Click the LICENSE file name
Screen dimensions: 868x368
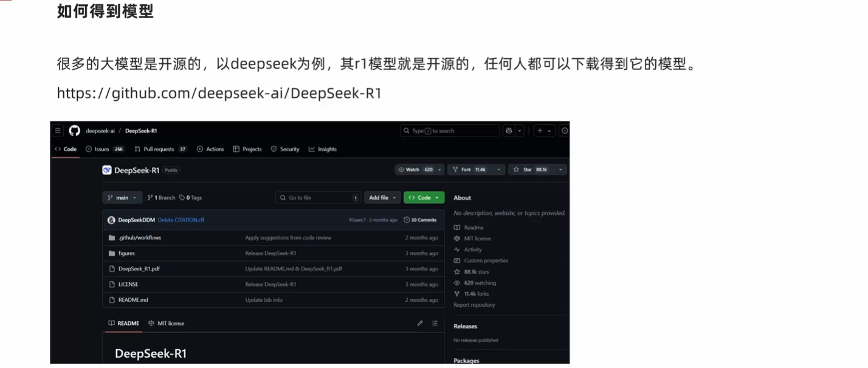[x=128, y=284]
